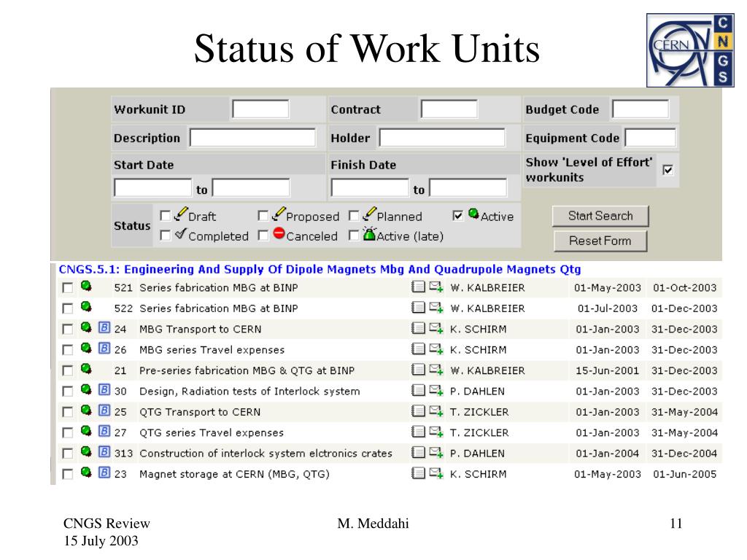This screenshot has width=747, height=560.
Task: Click finish date '01-Jun-2005'
Action: point(684,474)
